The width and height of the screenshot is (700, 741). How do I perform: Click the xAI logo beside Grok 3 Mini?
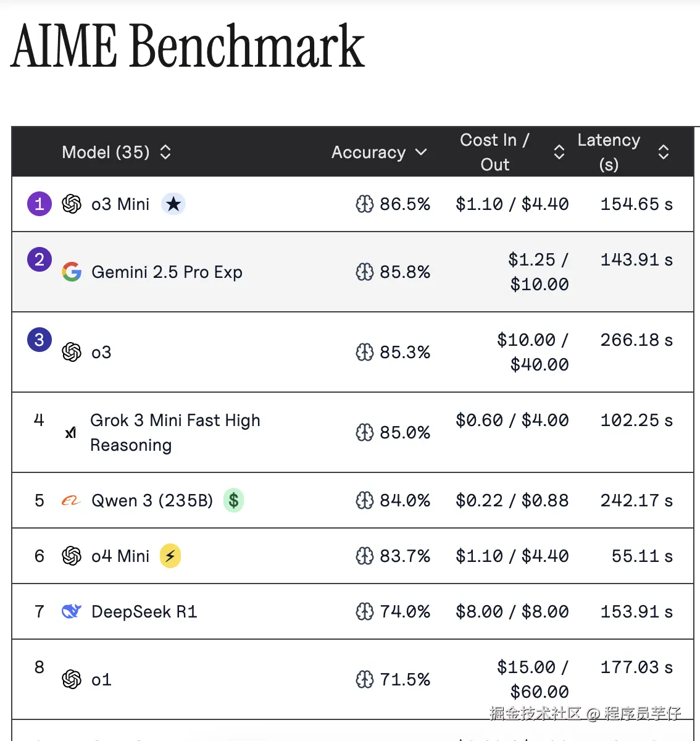(x=71, y=433)
